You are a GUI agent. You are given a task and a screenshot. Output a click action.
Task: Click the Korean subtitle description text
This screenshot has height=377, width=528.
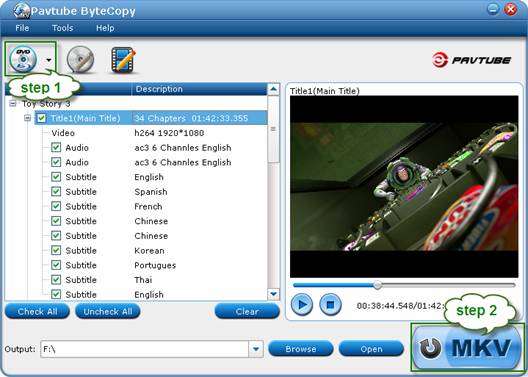149,251
